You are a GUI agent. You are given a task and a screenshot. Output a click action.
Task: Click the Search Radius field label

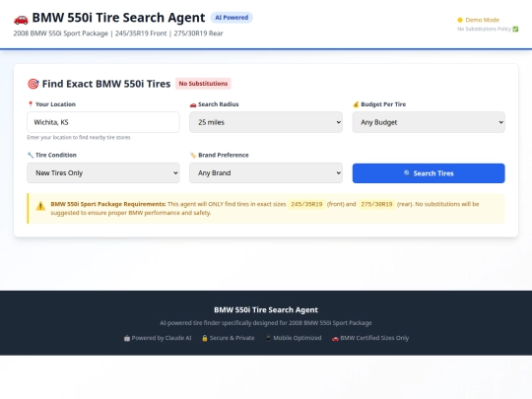pos(219,104)
